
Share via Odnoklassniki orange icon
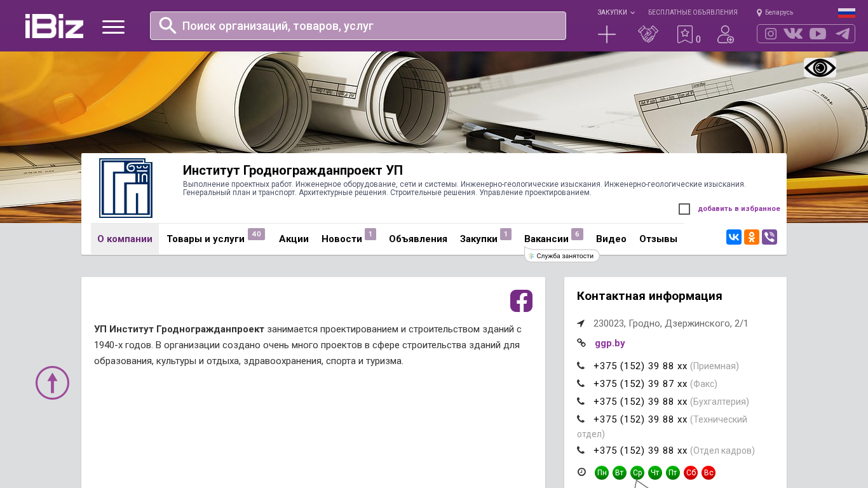(x=752, y=237)
